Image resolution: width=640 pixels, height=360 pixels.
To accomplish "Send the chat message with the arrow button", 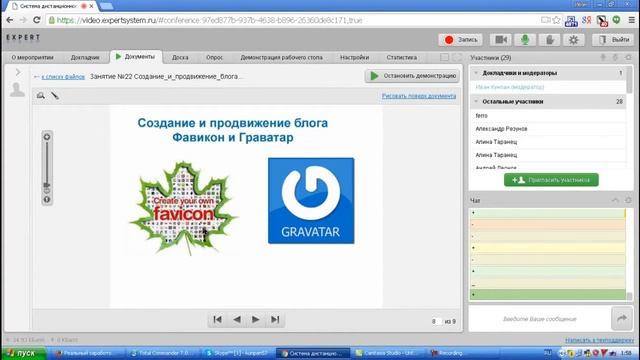I will point(622,318).
